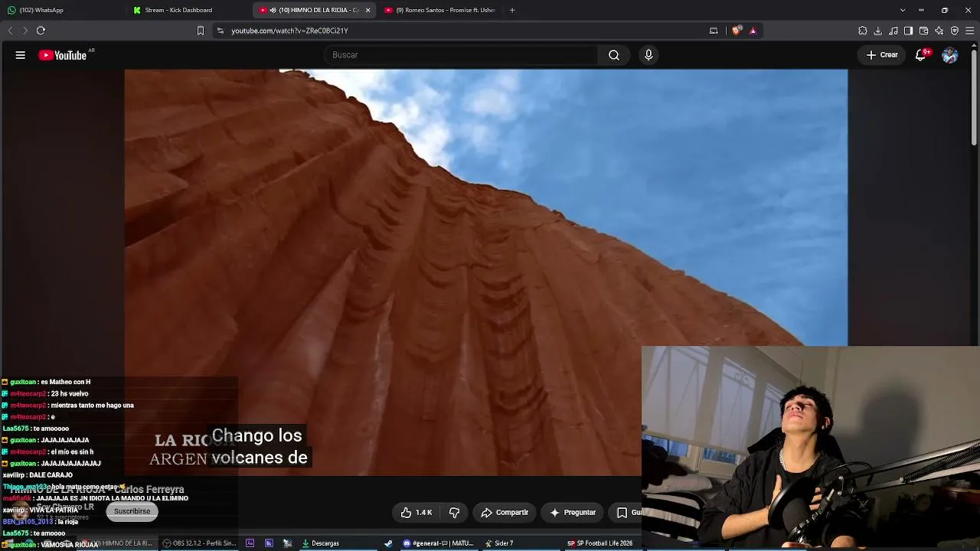Open Descargas window in the taskbar
This screenshot has height=551, width=980.
click(x=321, y=543)
